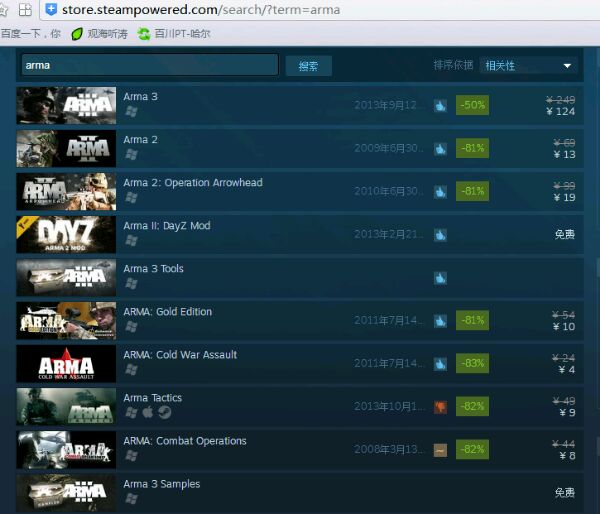The width and height of the screenshot is (600, 514).
Task: Click the ¥ 13 price of Arma 2
Action: [564, 154]
